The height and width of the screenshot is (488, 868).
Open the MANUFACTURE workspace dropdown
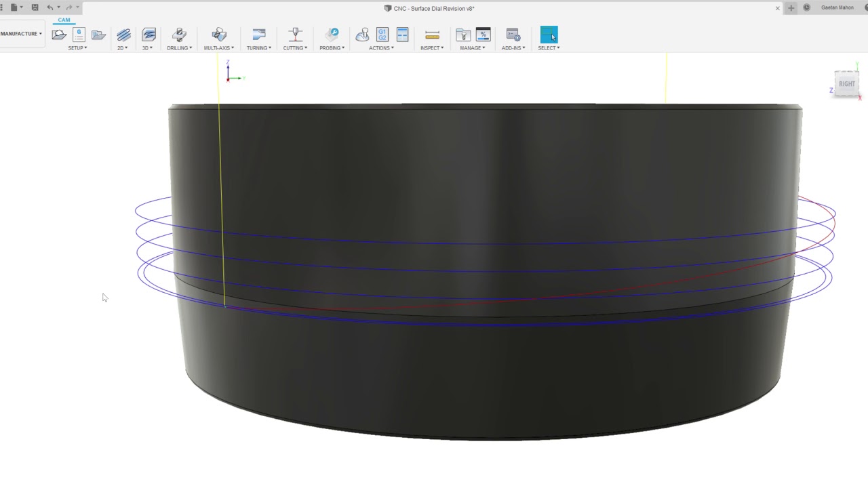(x=21, y=34)
